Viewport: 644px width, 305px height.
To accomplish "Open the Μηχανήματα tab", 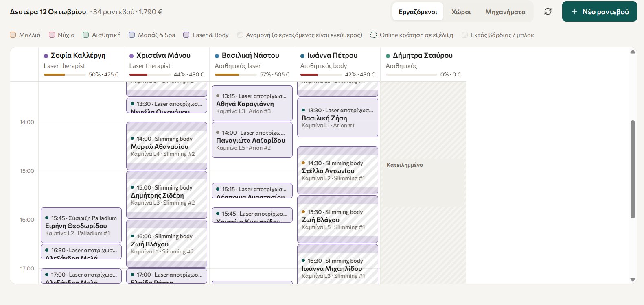I will [505, 12].
